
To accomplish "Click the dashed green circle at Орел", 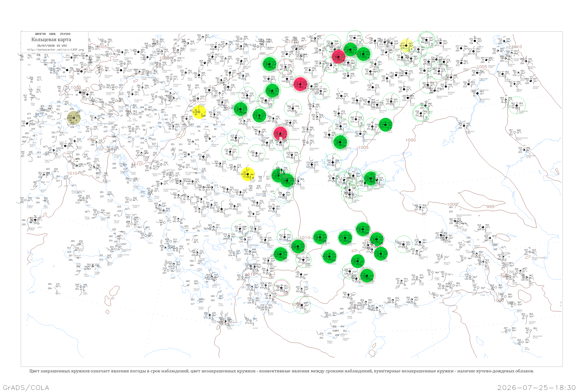I will click(x=370, y=72).
